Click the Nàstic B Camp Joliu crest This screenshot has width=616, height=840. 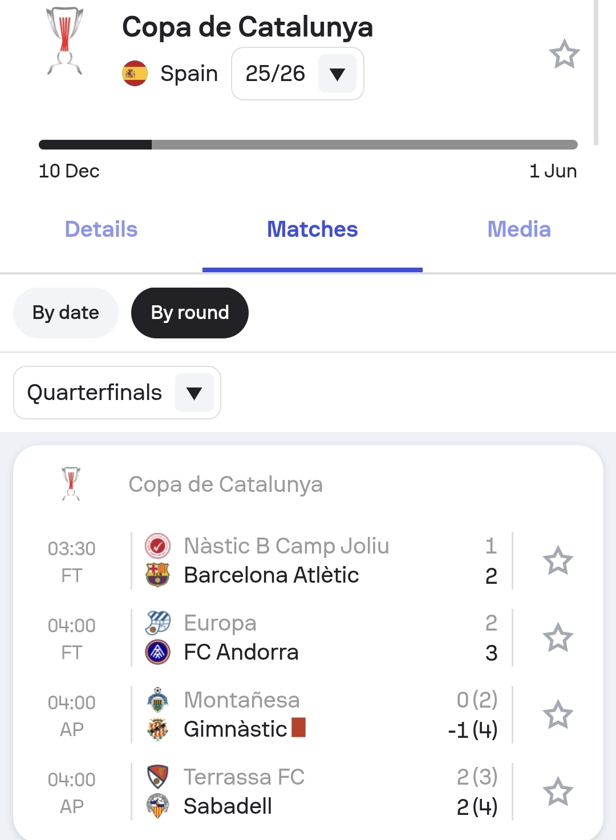pyautogui.click(x=157, y=546)
